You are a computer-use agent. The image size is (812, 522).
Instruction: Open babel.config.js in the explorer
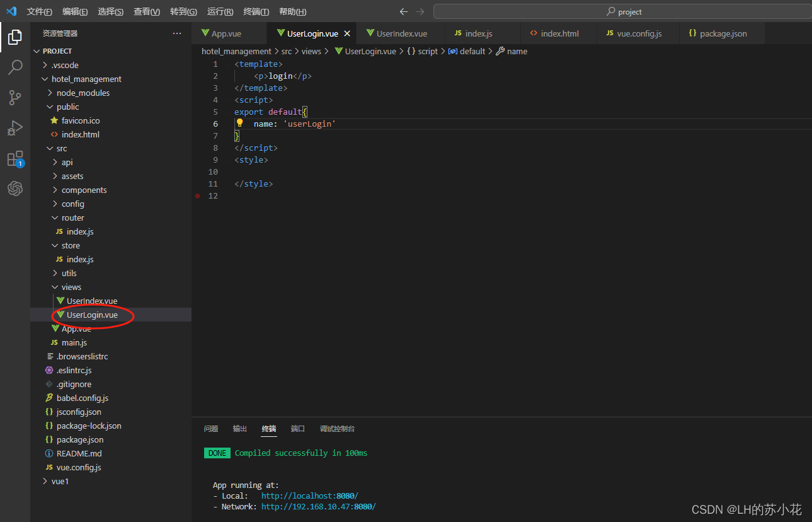tap(111, 398)
